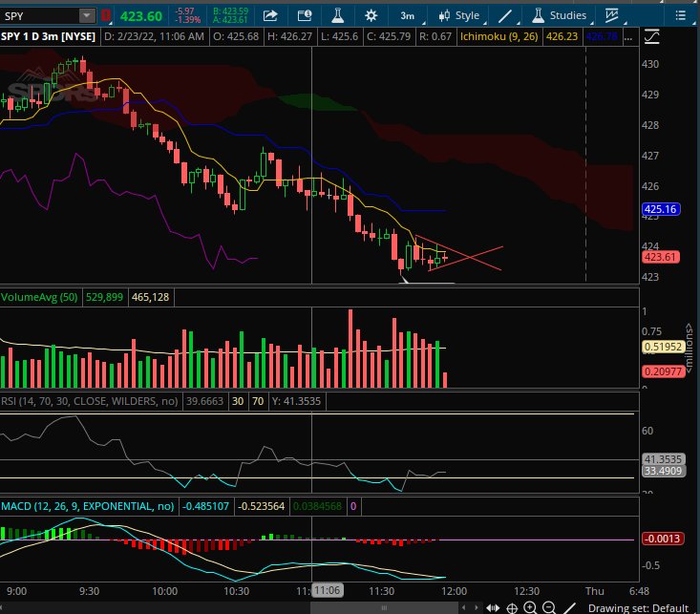Click the 0.0384568 MACD diff value
Viewport: 700px width, 614px height.
click(x=317, y=506)
